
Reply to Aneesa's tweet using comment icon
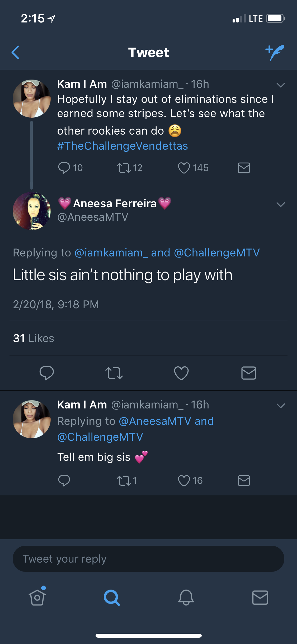pos(47,373)
